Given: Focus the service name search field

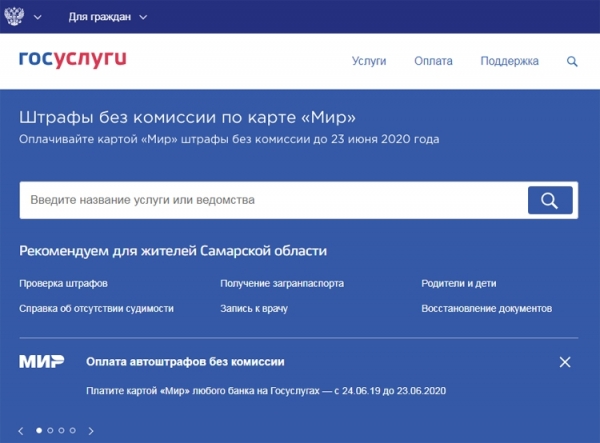Looking at the screenshot, I should pos(272,200).
